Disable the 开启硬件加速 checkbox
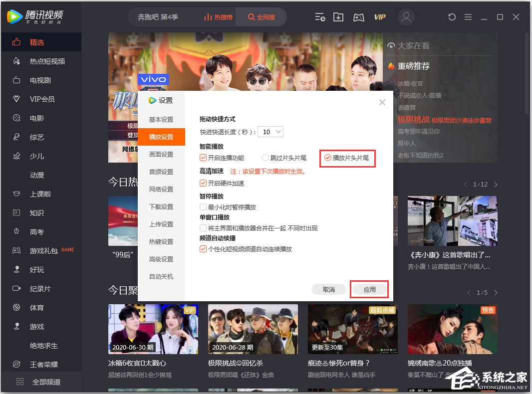532x394 pixels. click(202, 183)
